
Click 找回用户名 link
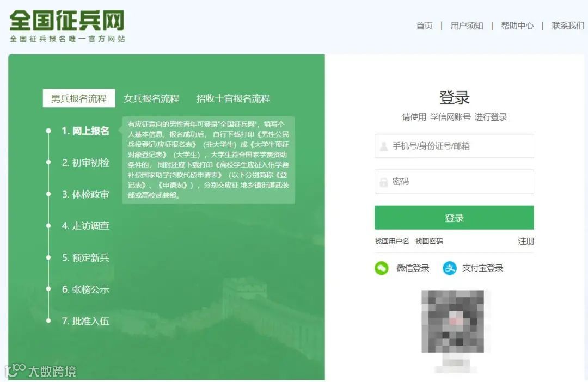392,241
